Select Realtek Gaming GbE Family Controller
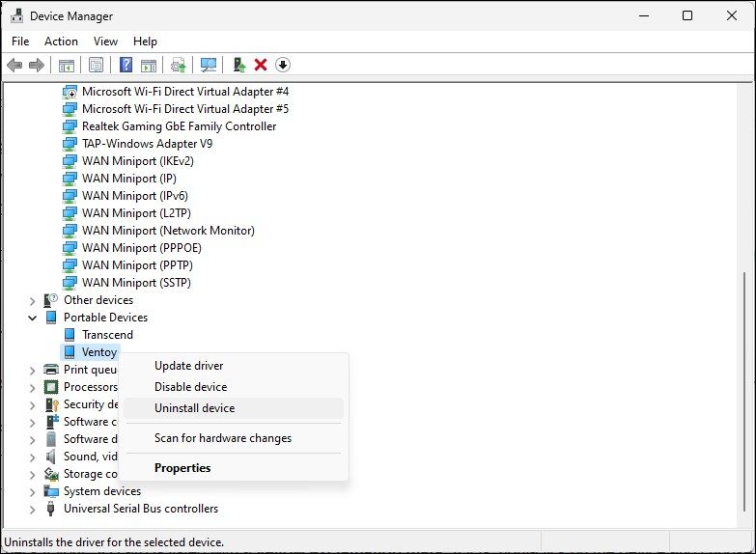 pos(179,126)
